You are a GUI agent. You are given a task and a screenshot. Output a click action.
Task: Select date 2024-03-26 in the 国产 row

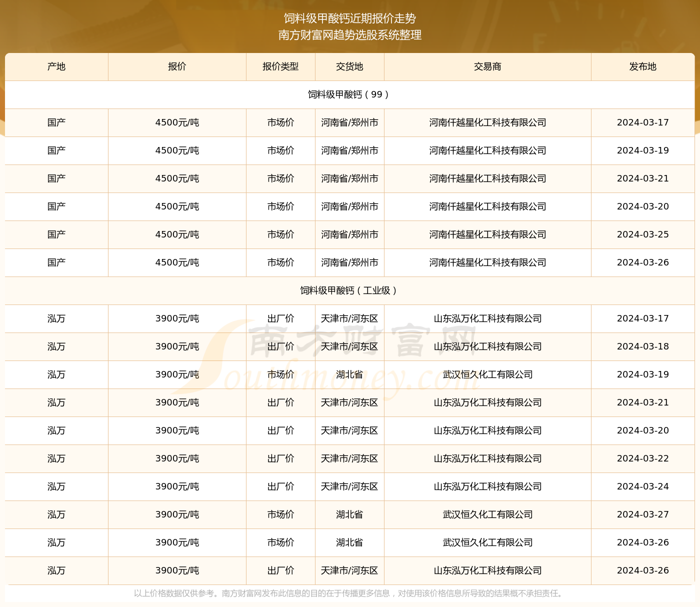643,262
